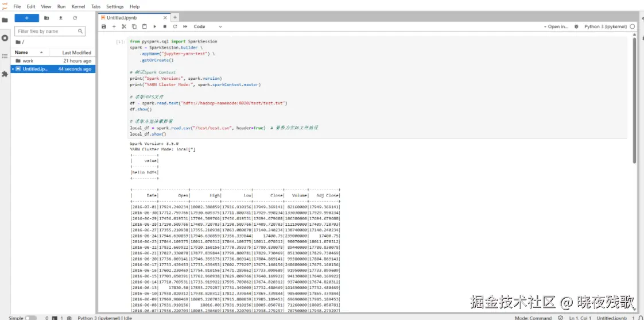Viewport: 644px width, 320px height.
Task: Select Untitled.ipynb in the file list
Action: point(53,69)
